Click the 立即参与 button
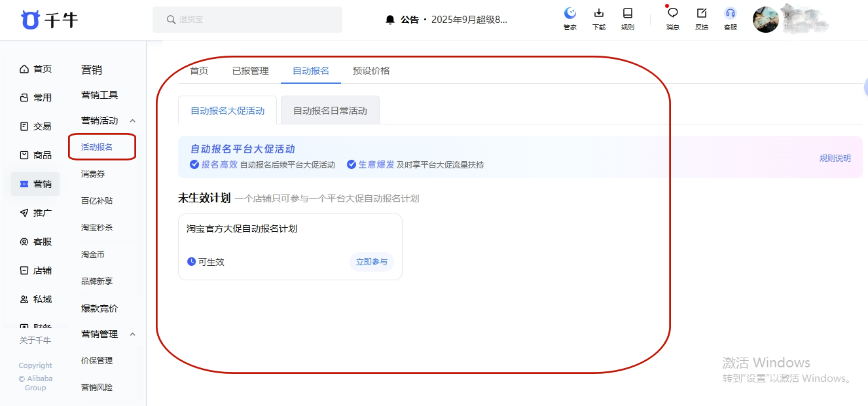The height and width of the screenshot is (406, 868). 372,262
